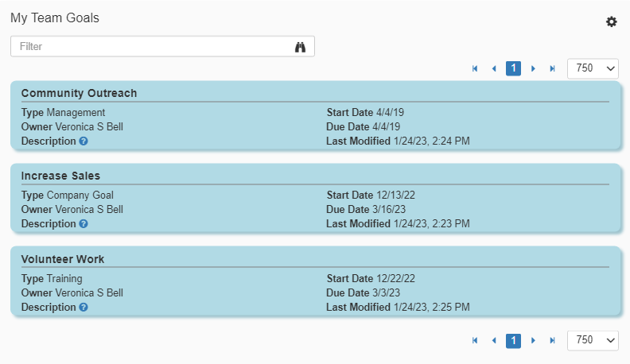
Task: Open the settings gear icon
Action: (611, 21)
